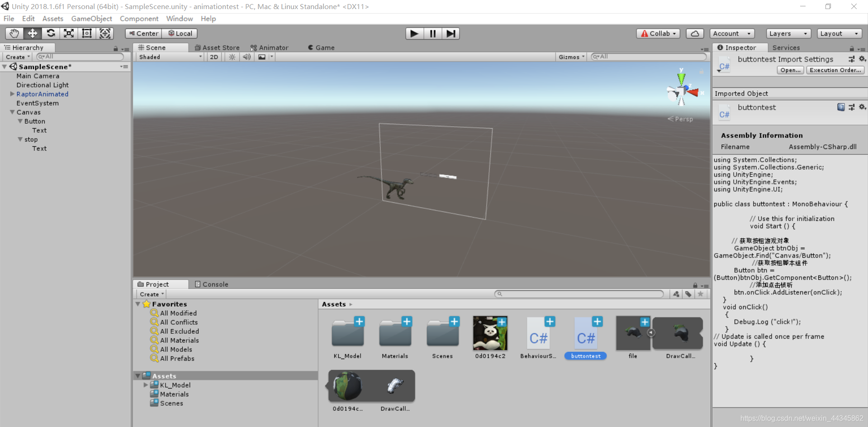This screenshot has width=868, height=427.
Task: Switch to the Services tab
Action: point(786,48)
